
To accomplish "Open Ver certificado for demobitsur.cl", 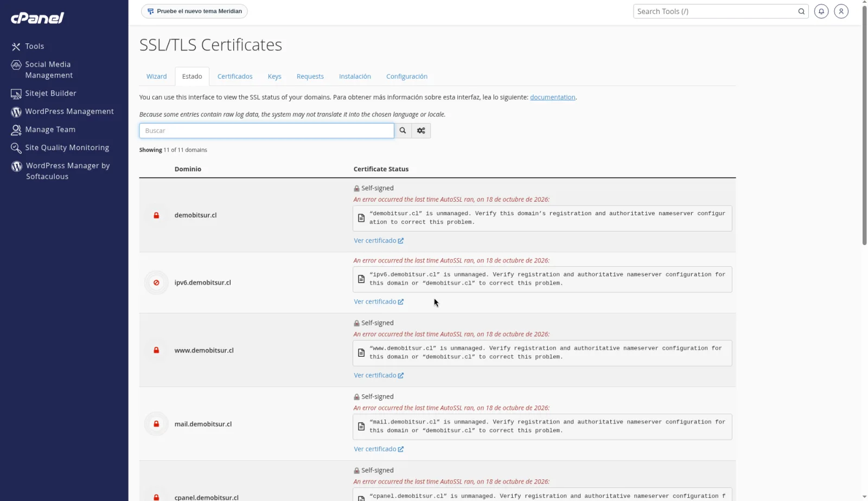I will (x=379, y=241).
